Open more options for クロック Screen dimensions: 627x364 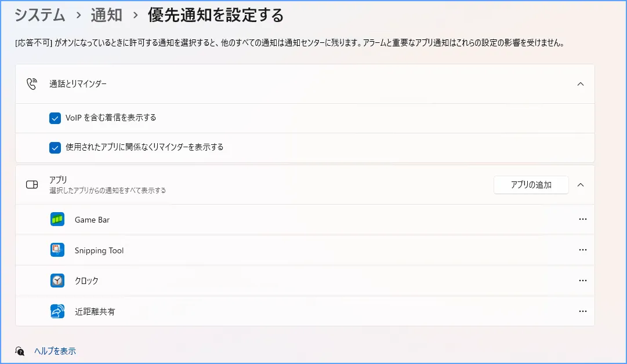[x=582, y=281]
